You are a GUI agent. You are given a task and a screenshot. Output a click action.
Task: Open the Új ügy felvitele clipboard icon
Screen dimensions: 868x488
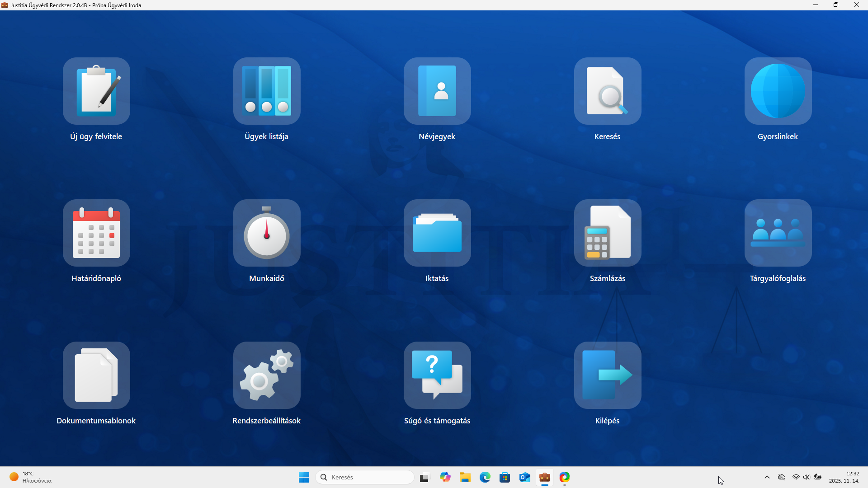pos(96,91)
